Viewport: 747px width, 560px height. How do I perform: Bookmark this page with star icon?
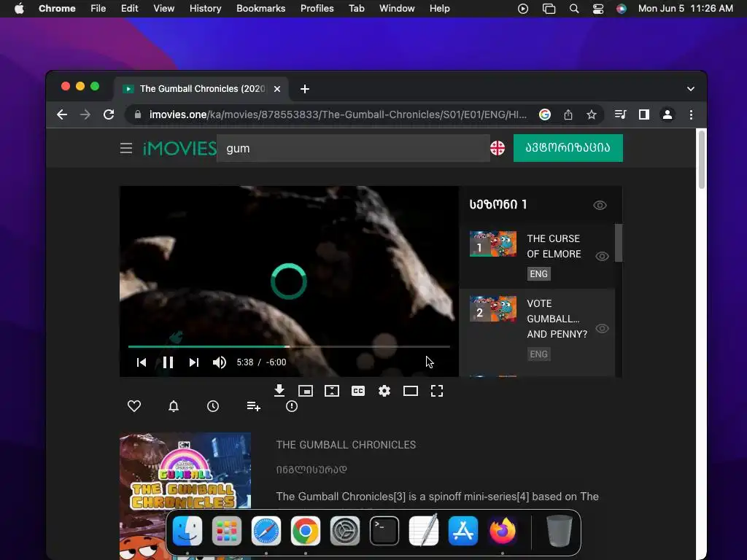[591, 114]
